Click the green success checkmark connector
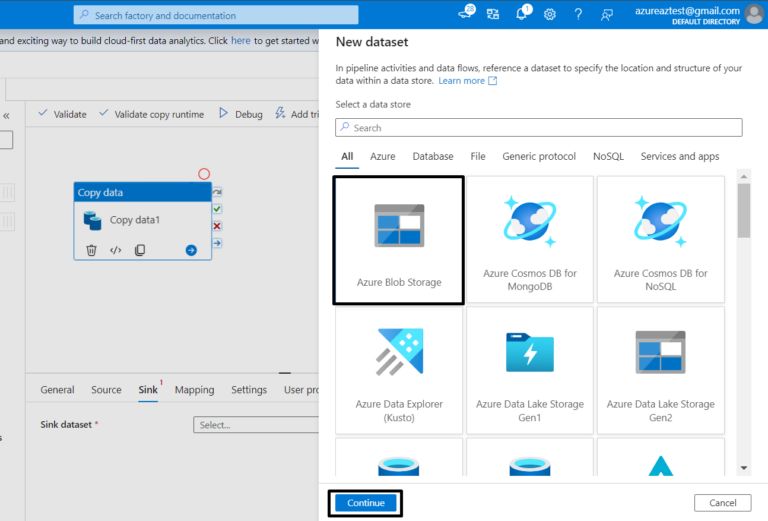The image size is (768, 521). tap(217, 209)
